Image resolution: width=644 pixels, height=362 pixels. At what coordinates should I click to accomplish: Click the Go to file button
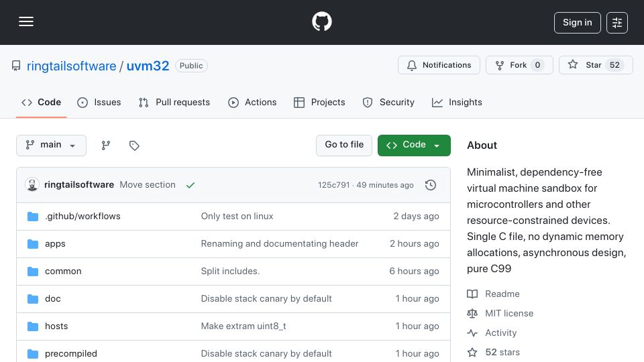coord(343,145)
